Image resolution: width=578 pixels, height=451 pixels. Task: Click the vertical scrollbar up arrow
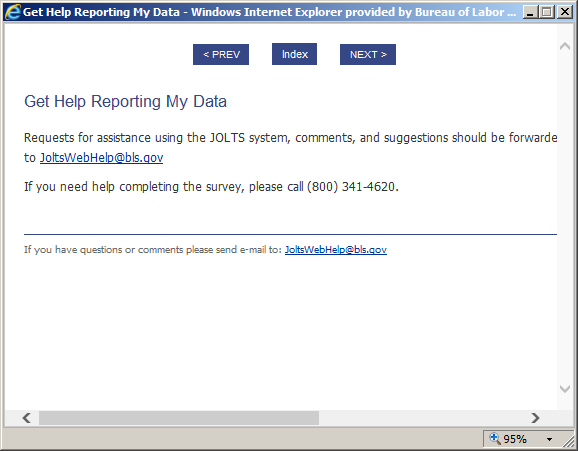click(x=565, y=46)
